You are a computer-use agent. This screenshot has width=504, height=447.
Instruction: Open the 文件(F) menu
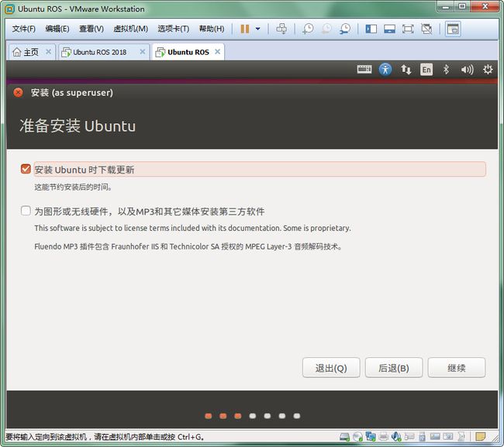point(24,29)
